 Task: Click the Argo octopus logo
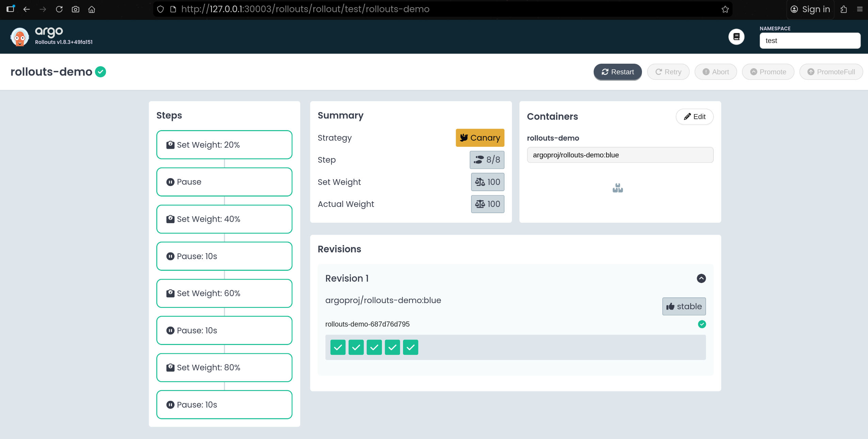pos(20,37)
